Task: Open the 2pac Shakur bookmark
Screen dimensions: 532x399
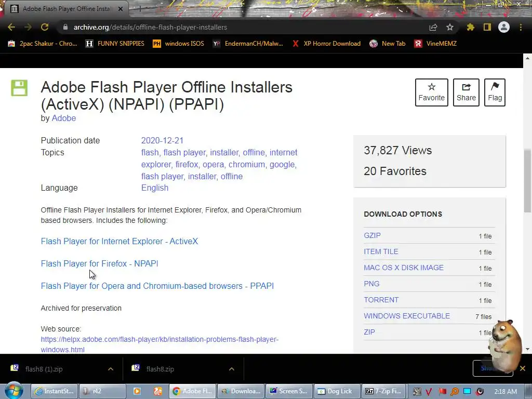Action: (x=43, y=44)
